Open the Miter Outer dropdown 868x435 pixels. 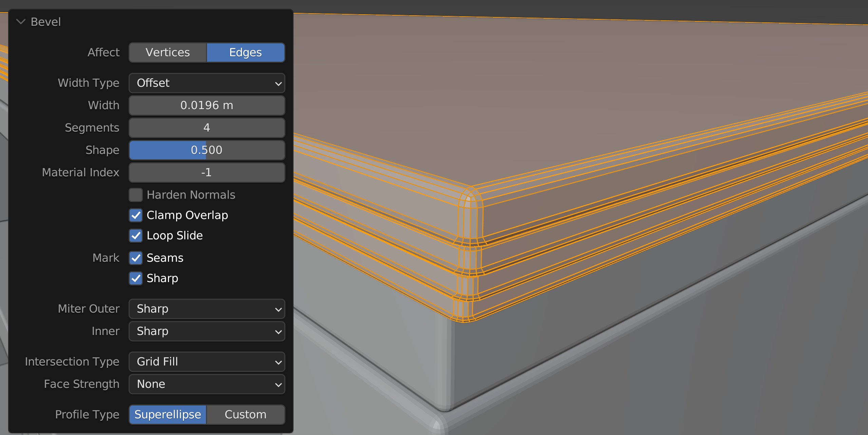click(207, 309)
